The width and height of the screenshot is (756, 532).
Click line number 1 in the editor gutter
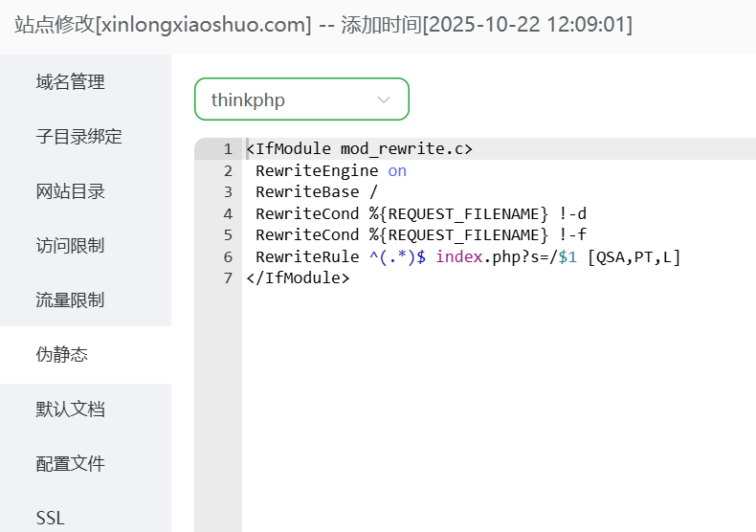[228, 149]
